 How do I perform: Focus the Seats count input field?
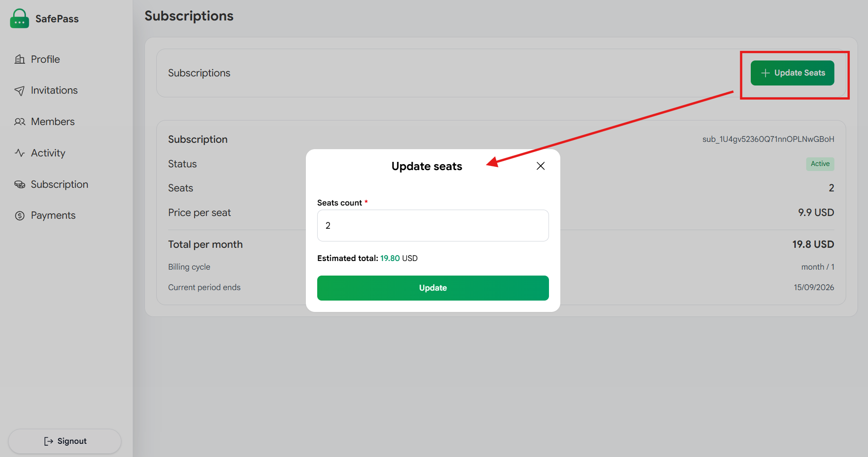click(x=433, y=226)
